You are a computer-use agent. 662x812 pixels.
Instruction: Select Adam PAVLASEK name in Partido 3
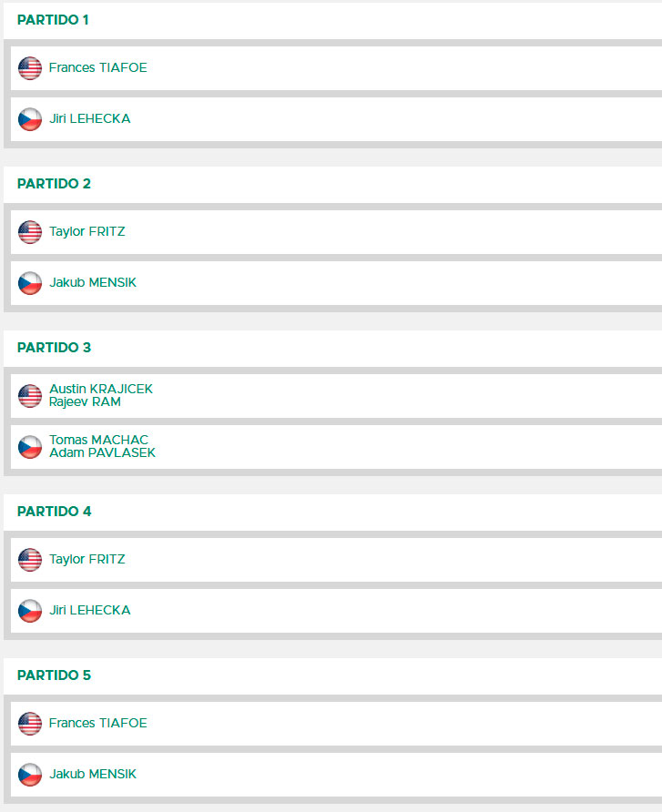(102, 452)
